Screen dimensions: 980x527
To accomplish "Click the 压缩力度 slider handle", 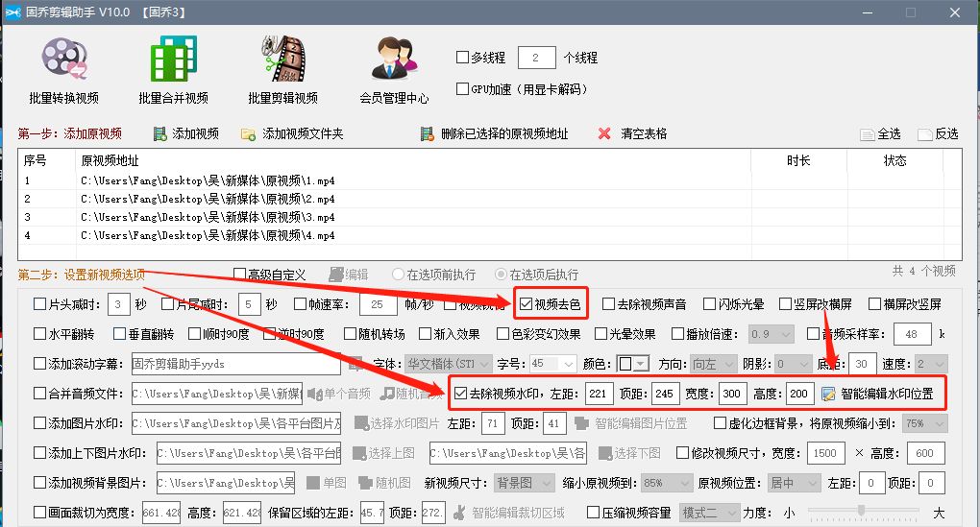I will 861,510.
